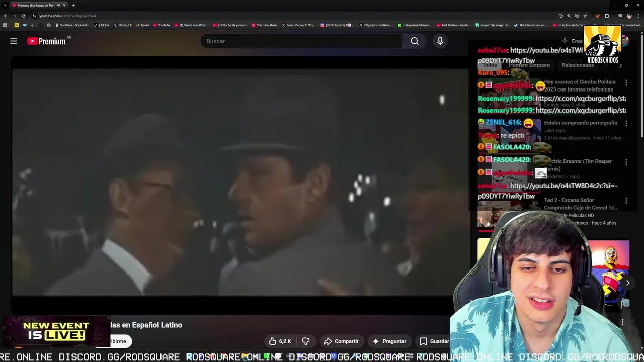Screen dimensions: 644x362
Task: Click the youtube.com address bar URL
Action: pos(68,16)
